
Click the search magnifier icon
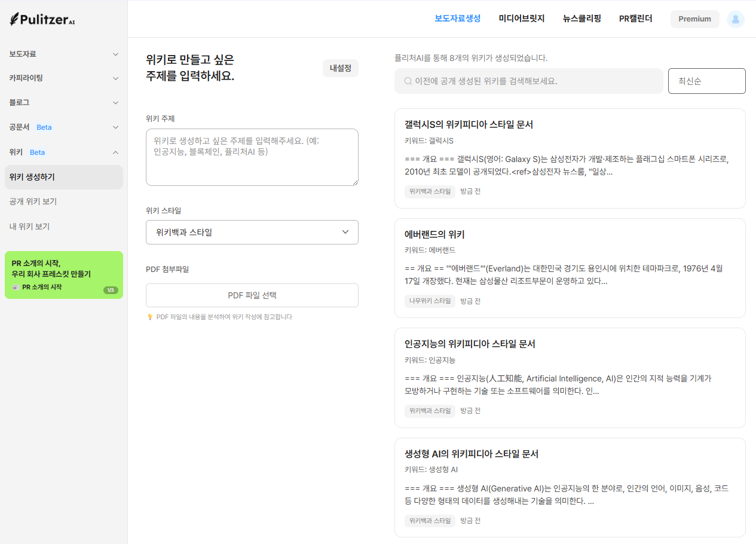coord(408,81)
